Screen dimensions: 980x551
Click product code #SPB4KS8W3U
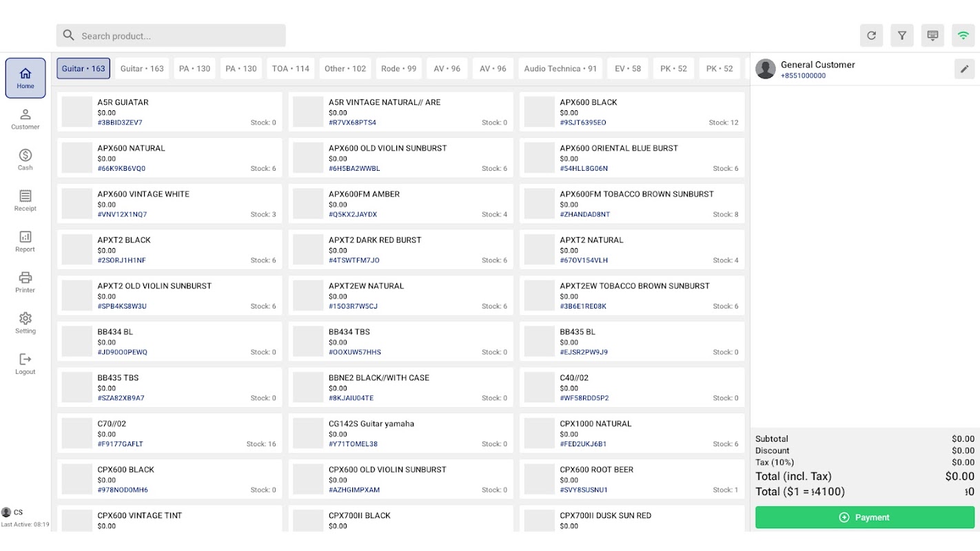pos(122,306)
